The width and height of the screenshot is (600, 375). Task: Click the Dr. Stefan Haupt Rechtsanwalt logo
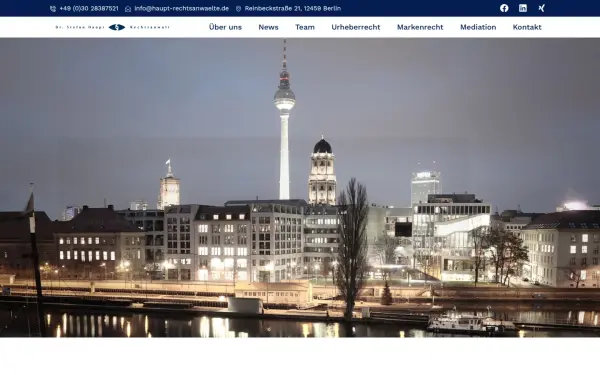pos(112,27)
